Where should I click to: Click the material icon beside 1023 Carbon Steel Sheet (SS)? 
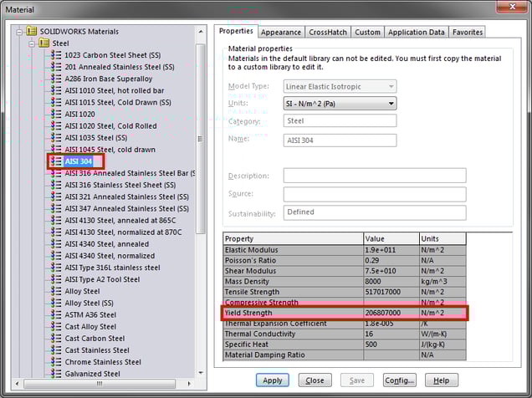click(56, 55)
